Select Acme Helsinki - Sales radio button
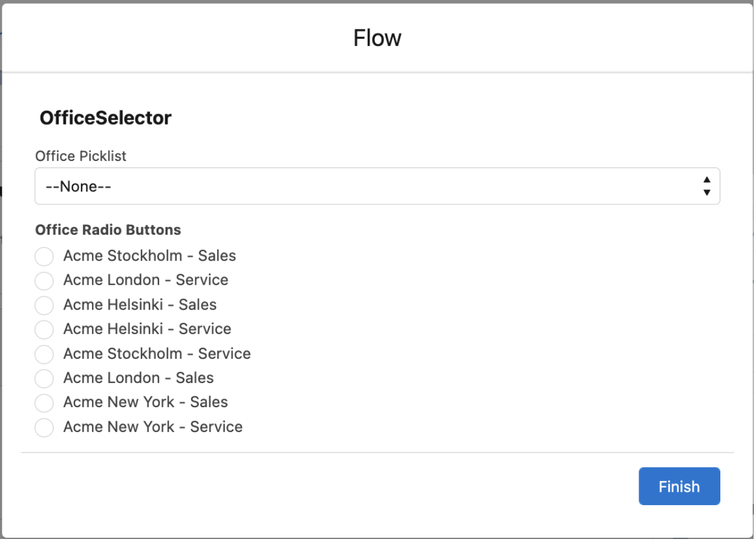756x542 pixels. (44, 305)
